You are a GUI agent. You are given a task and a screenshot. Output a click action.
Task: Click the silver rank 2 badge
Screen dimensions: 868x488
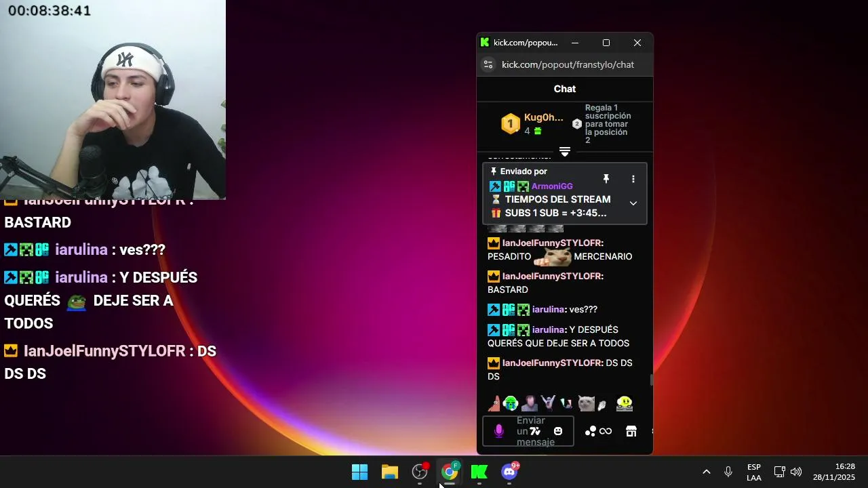tap(577, 124)
